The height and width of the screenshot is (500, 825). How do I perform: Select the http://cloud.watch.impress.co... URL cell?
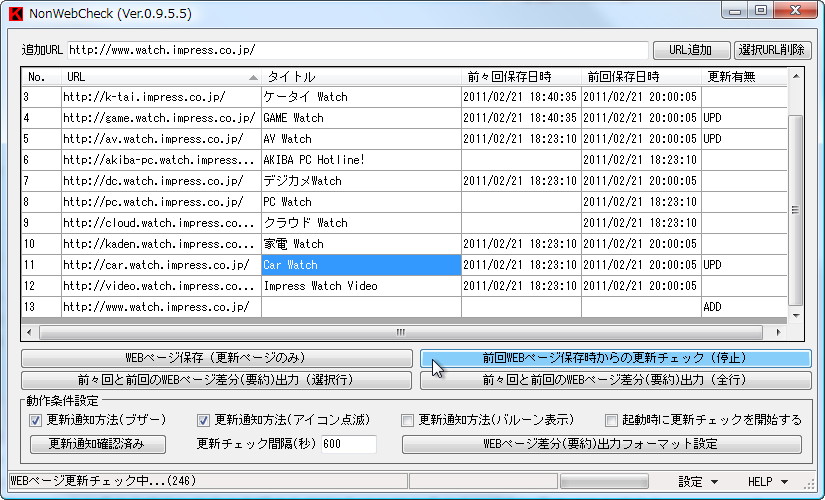[161, 223]
